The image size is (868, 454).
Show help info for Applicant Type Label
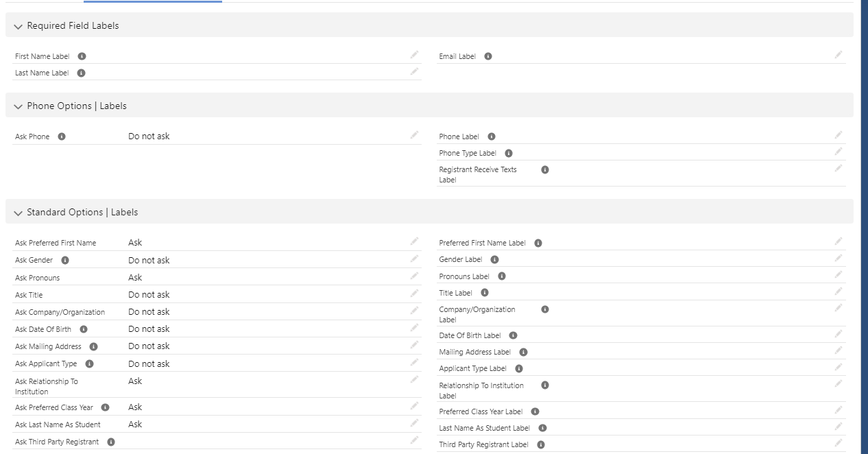519,368
